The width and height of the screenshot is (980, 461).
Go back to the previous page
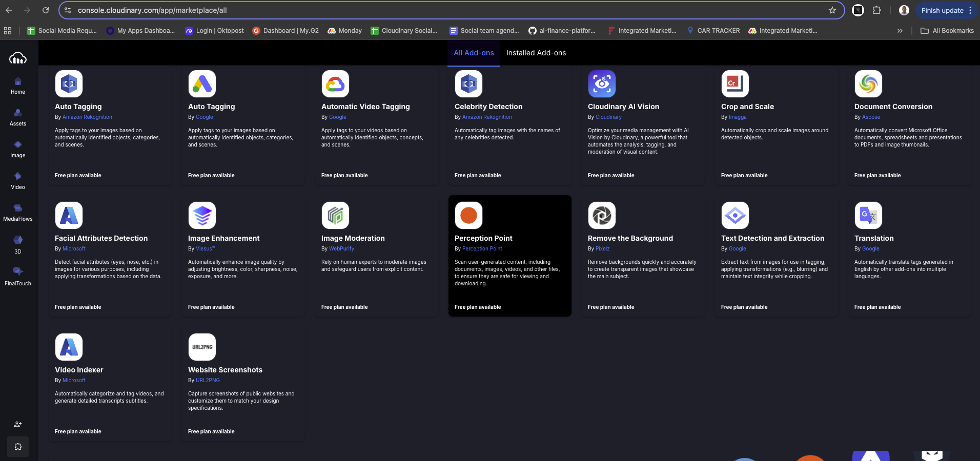point(9,10)
